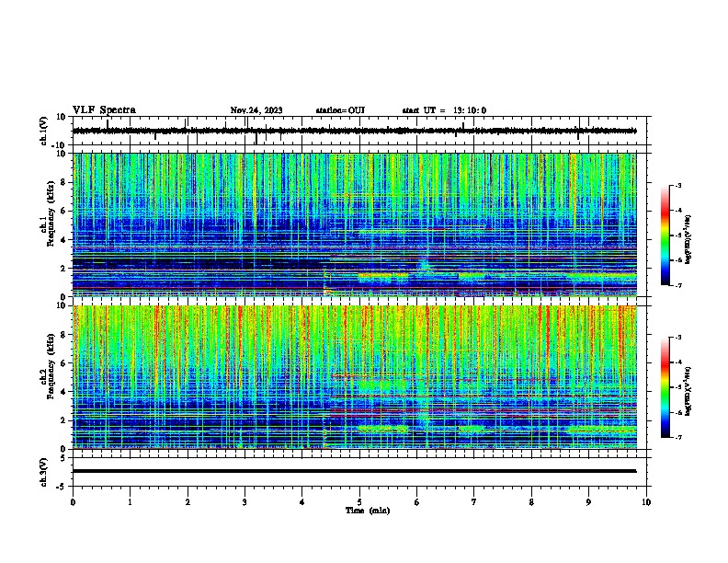
Task: Click the time axis tick label '8'
Action: point(531,502)
